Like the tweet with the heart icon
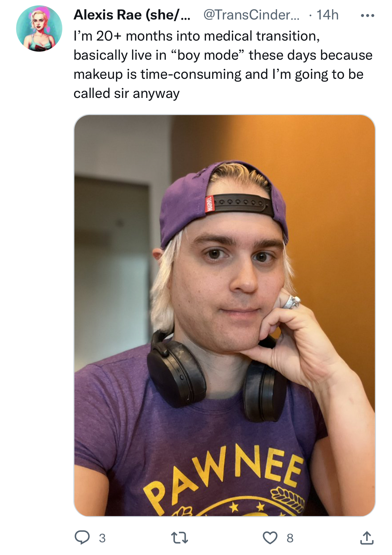Image resolution: width=392 pixels, height=555 pixels. tap(270, 538)
